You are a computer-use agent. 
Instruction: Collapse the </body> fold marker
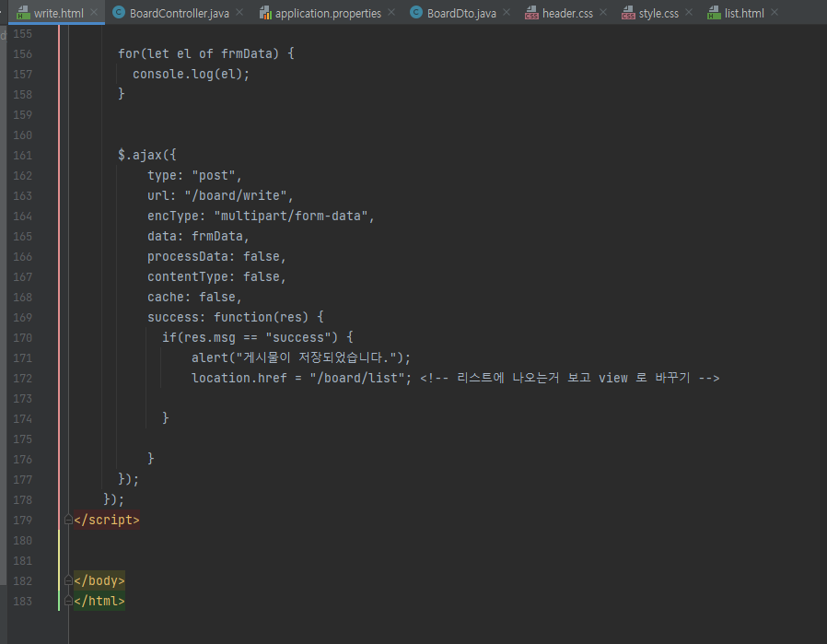point(68,580)
